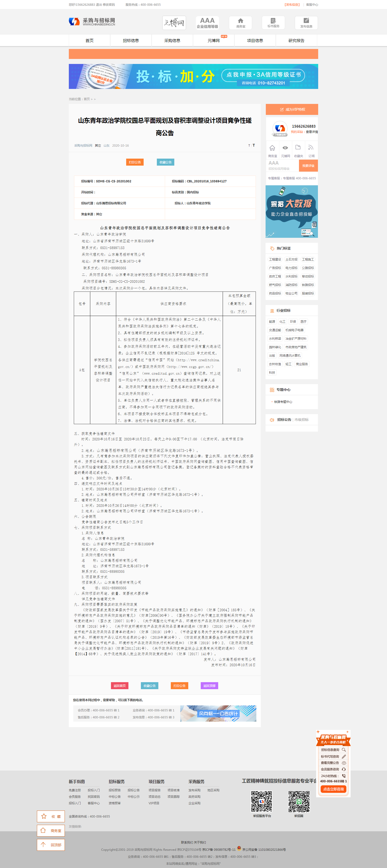
Task: Click the 投标加分 3A certificate banner
Action: click(x=193, y=76)
